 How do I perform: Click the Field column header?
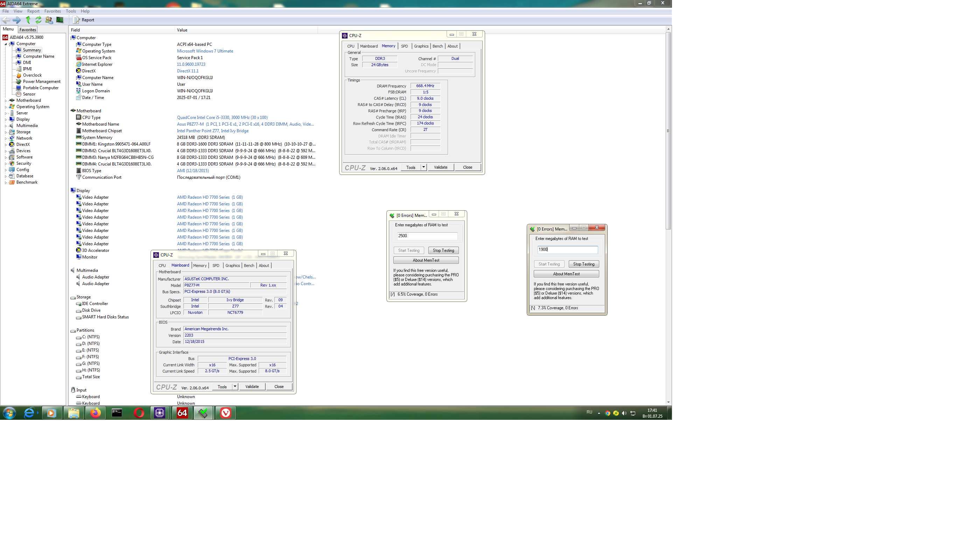click(x=122, y=30)
